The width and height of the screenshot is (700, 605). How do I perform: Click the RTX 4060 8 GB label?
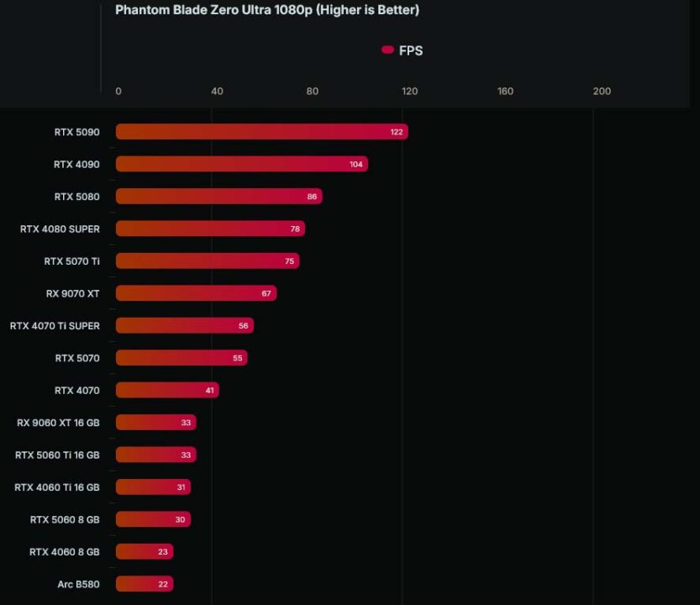pos(64,552)
